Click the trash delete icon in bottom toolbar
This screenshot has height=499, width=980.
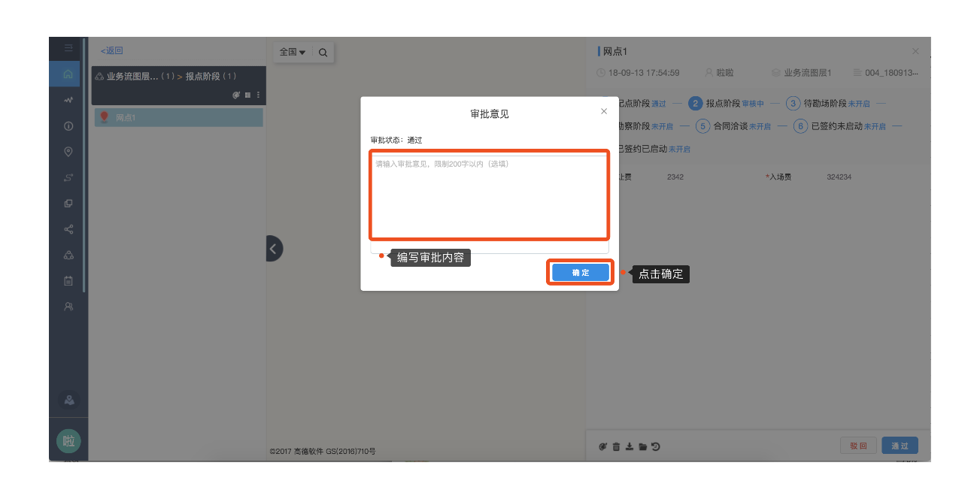point(616,446)
